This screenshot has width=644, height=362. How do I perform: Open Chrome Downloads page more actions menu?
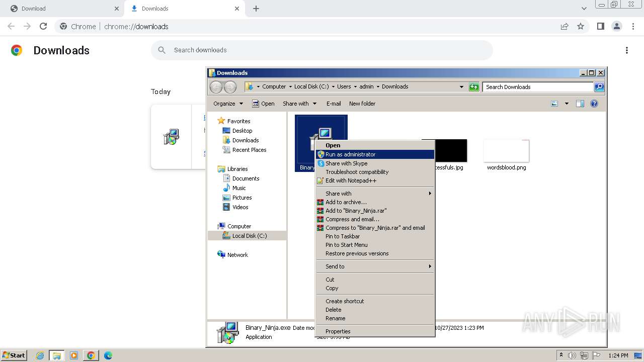(x=627, y=50)
